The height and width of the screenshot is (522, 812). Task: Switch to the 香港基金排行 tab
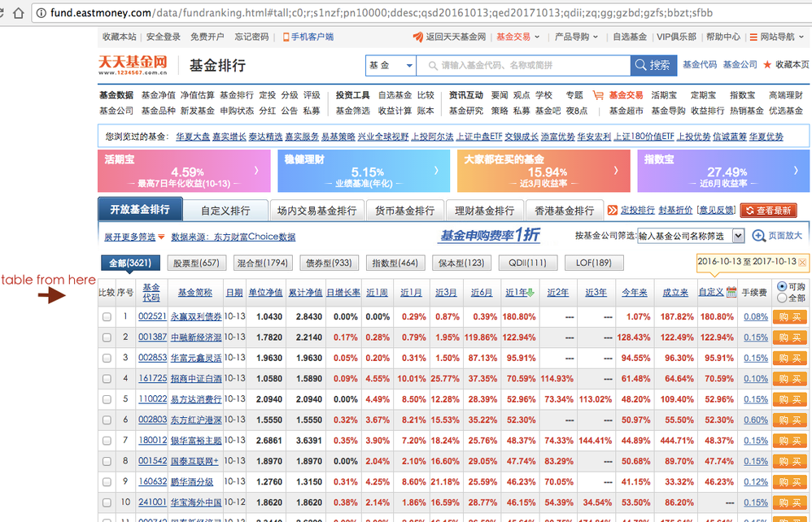click(564, 211)
